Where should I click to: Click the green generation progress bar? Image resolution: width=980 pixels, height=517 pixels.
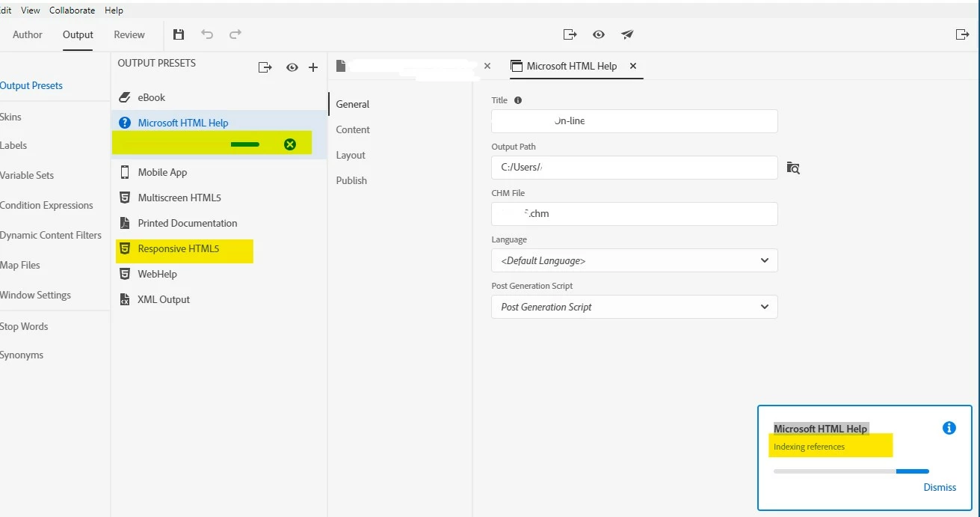tap(245, 144)
